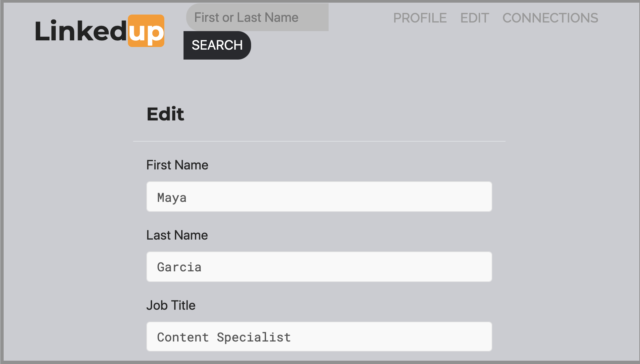This screenshot has height=364, width=640.
Task: Click the navigation bar area near CONNECTIONS
Action: click(550, 18)
